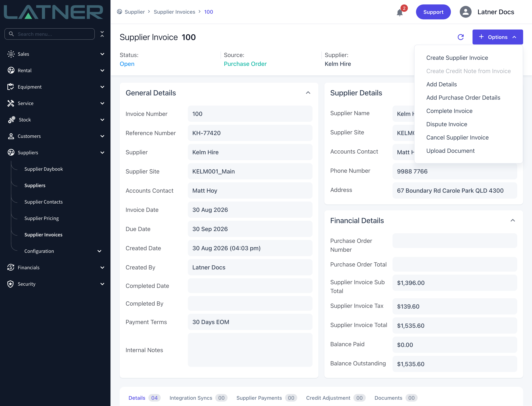Click the Financials dollar icon
Image resolution: width=532 pixels, height=406 pixels.
(x=11, y=267)
